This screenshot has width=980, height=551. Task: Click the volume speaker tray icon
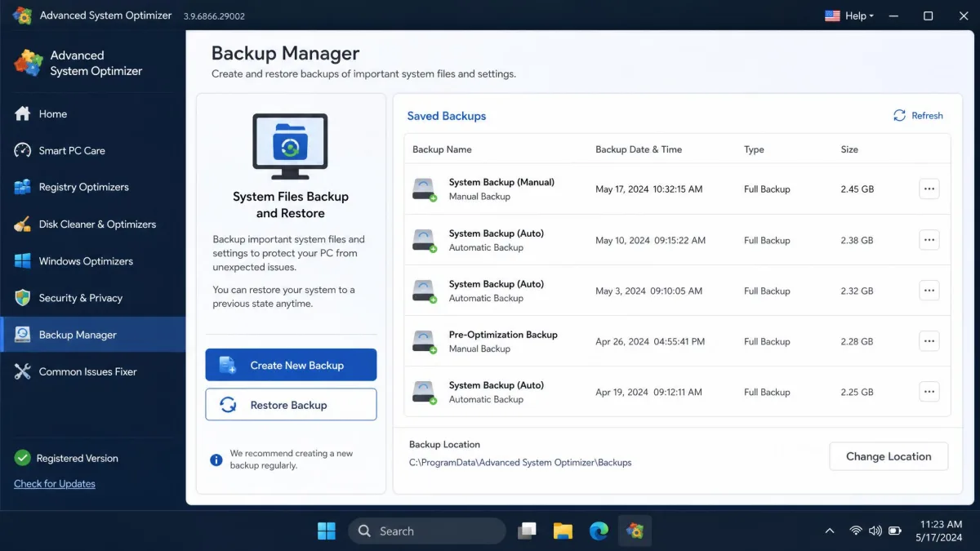point(875,531)
